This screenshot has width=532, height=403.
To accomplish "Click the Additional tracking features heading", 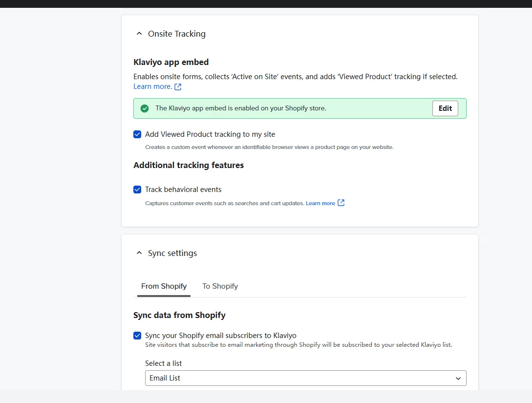I will (189, 165).
